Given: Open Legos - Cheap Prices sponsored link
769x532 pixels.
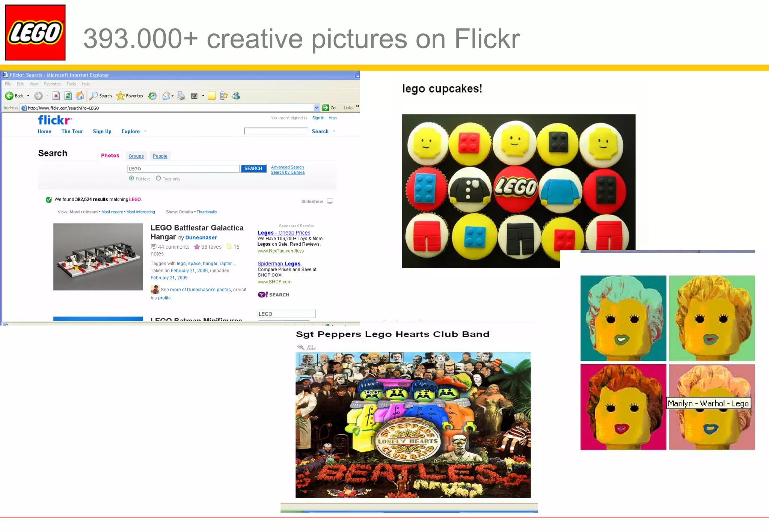Looking at the screenshot, I should (x=284, y=233).
